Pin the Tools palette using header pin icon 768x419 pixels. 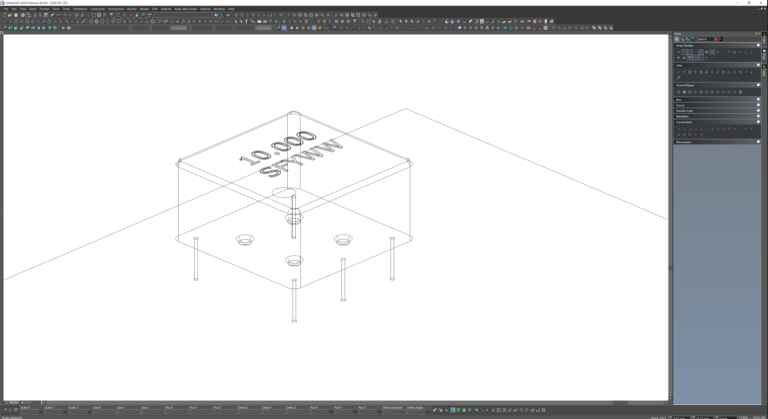[756, 33]
